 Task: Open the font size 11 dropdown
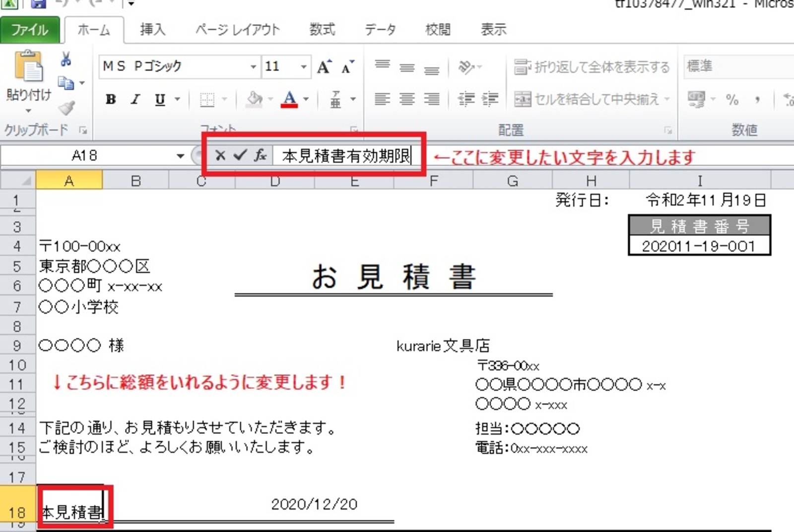click(x=303, y=66)
